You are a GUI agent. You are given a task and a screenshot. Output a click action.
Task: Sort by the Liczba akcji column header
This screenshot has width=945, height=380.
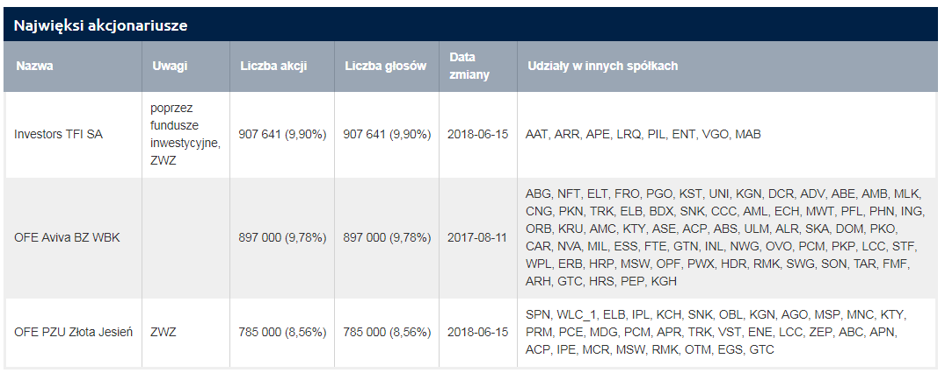[274, 66]
